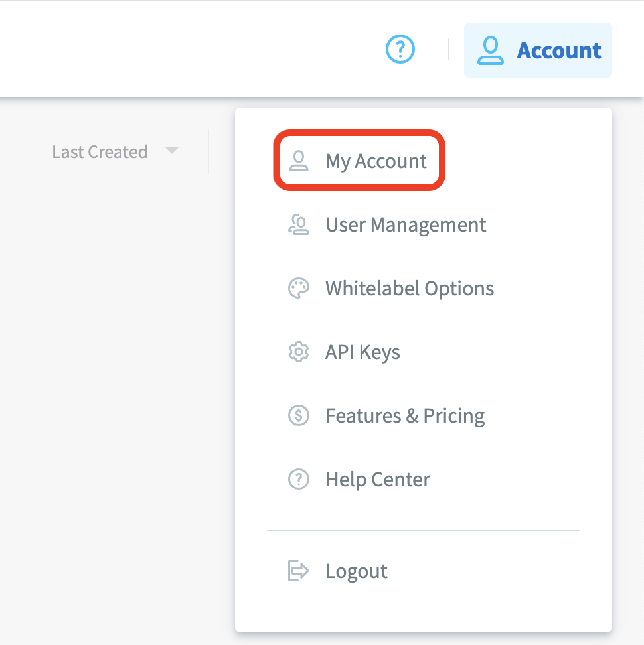Select API Keys menu entry
Screen dimensions: 644x645
pos(362,352)
